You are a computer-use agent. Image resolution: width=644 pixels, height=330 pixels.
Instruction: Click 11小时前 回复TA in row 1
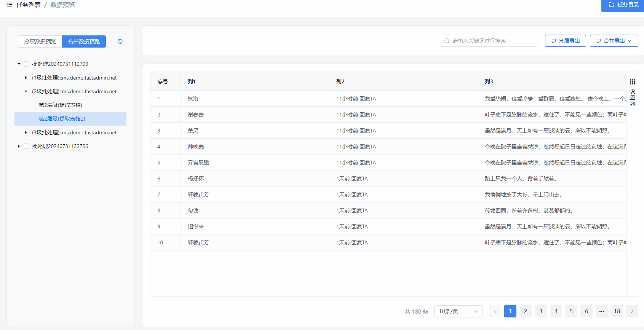pos(356,99)
